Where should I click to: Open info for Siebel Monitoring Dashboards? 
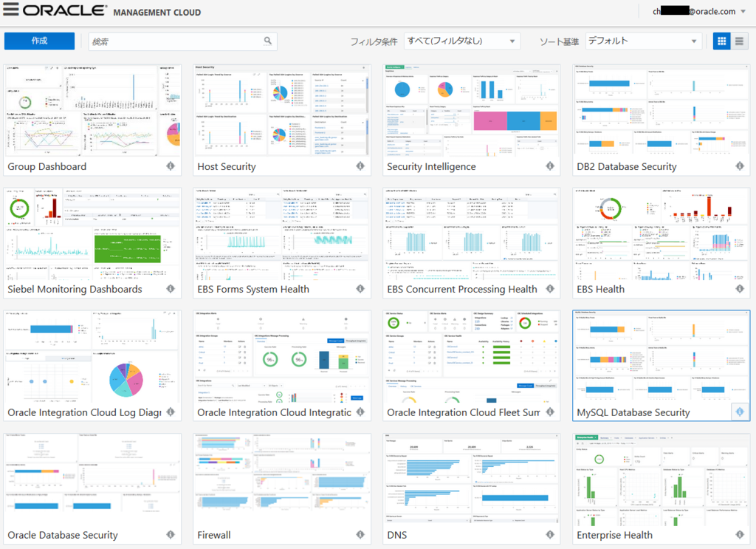coord(171,288)
